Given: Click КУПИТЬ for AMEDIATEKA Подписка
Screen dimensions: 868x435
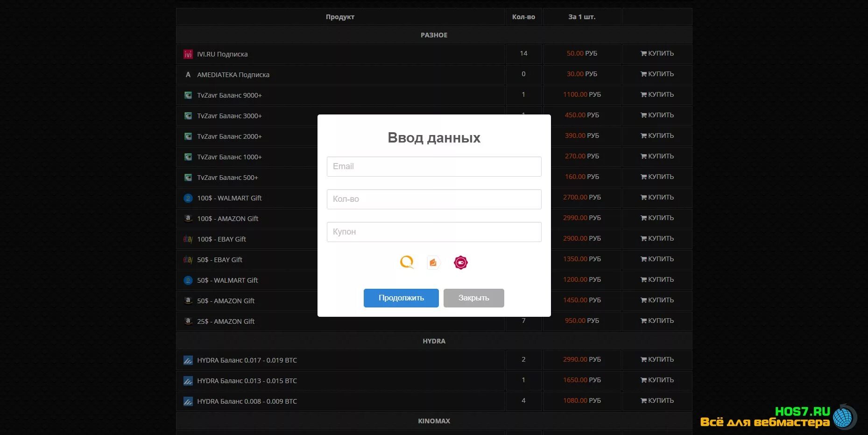Looking at the screenshot, I should click(657, 74).
